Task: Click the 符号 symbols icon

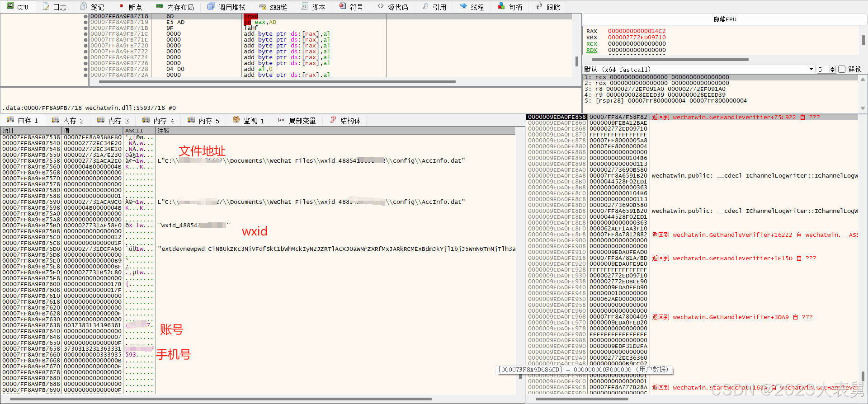Action: click(343, 6)
